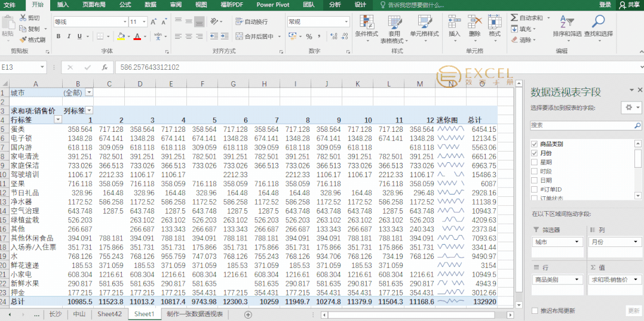Switch to the 数据 ribbon tab
Image resolution: width=644 pixels, height=321 pixels.
tap(151, 5)
